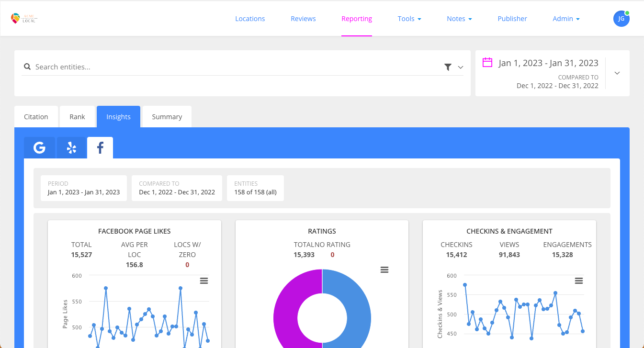Viewport: 644px width, 348px height.
Task: Navigate to the Publisher page
Action: point(512,19)
